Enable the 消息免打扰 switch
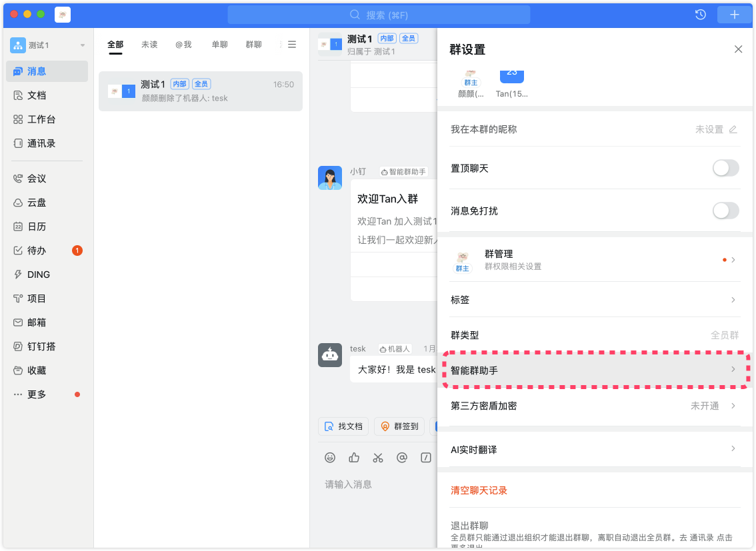 (x=725, y=211)
